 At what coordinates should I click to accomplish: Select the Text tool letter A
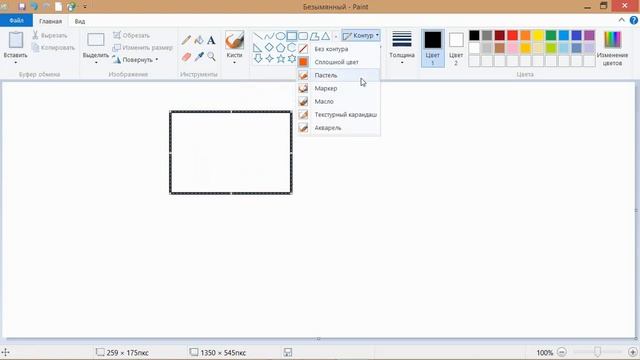pos(211,40)
